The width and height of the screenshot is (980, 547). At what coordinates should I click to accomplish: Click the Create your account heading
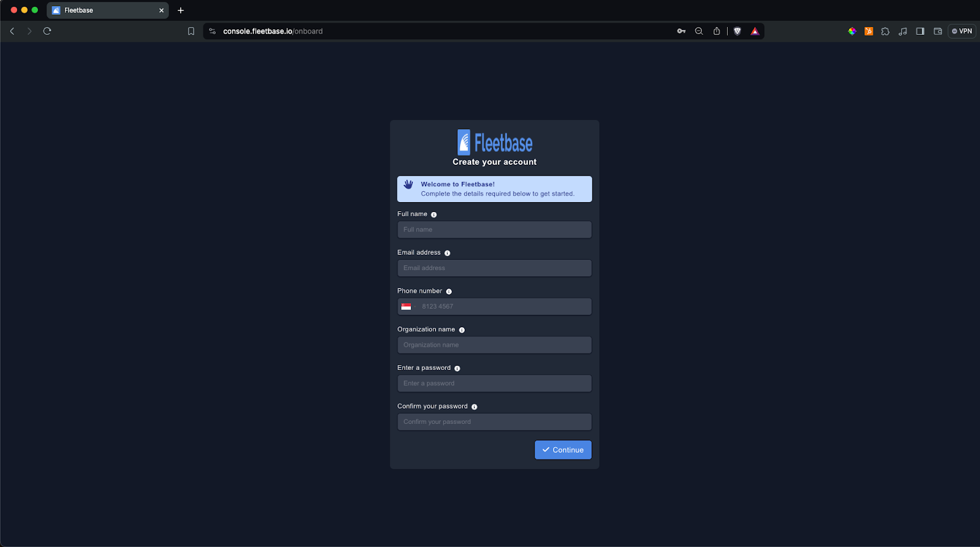coord(494,162)
